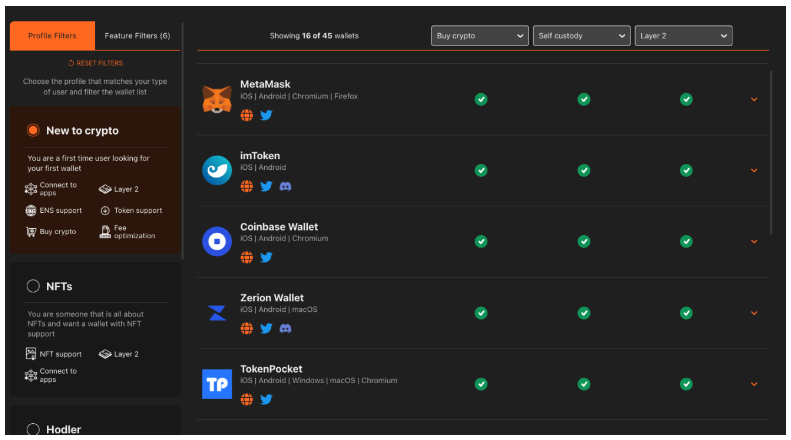The height and width of the screenshot is (440, 791).
Task: Open TokenPocket website globe icon
Action: (247, 400)
